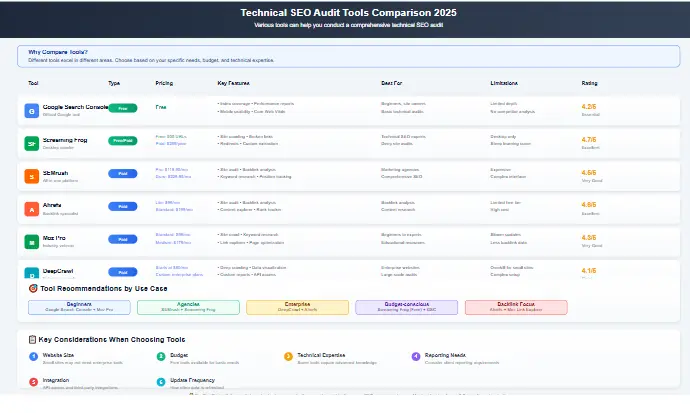Click the cyan number 6 circle for Update Frequency
Screen dimensions: 690x413
pyautogui.click(x=161, y=382)
